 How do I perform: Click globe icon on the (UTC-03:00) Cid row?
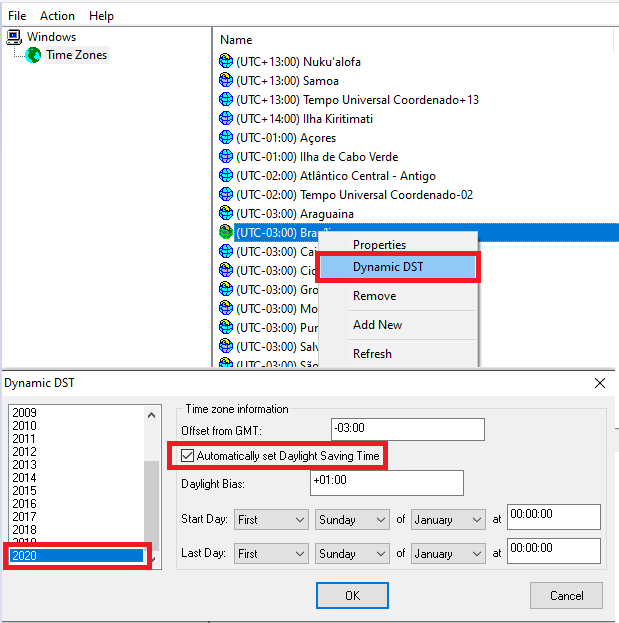pos(226,271)
